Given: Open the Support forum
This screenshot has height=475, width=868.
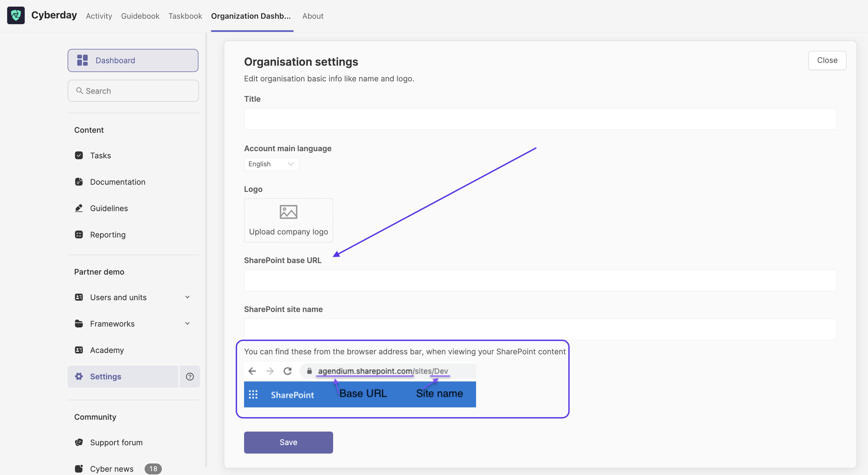Looking at the screenshot, I should (116, 442).
